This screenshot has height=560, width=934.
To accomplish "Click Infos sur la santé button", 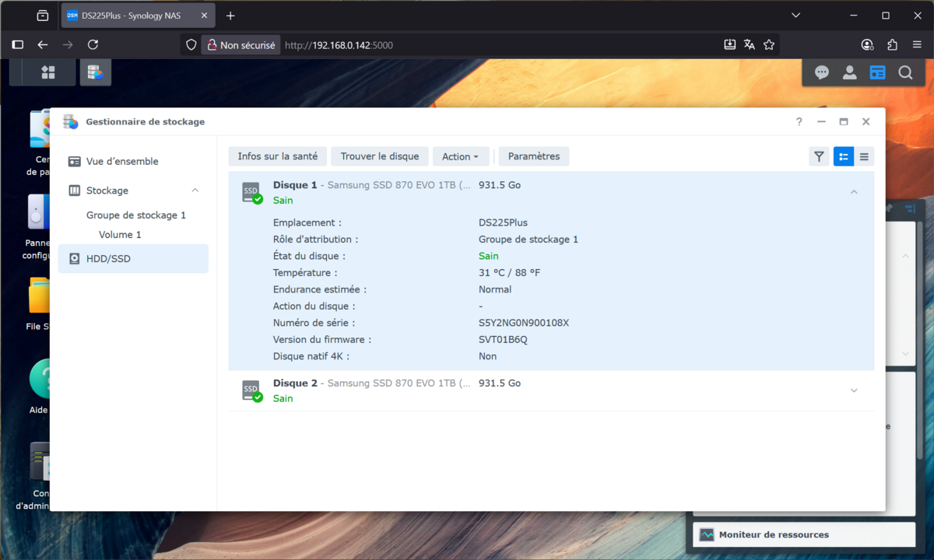I will [x=278, y=156].
